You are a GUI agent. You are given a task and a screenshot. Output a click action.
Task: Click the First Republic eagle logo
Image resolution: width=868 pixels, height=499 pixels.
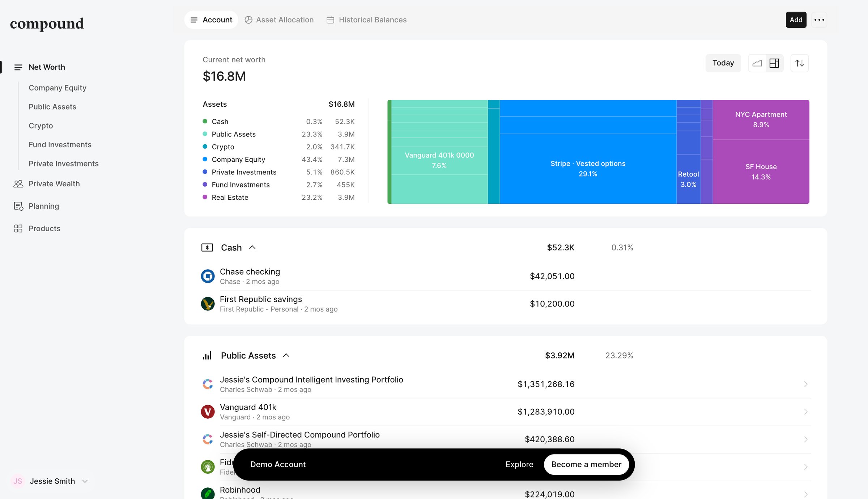pyautogui.click(x=208, y=304)
